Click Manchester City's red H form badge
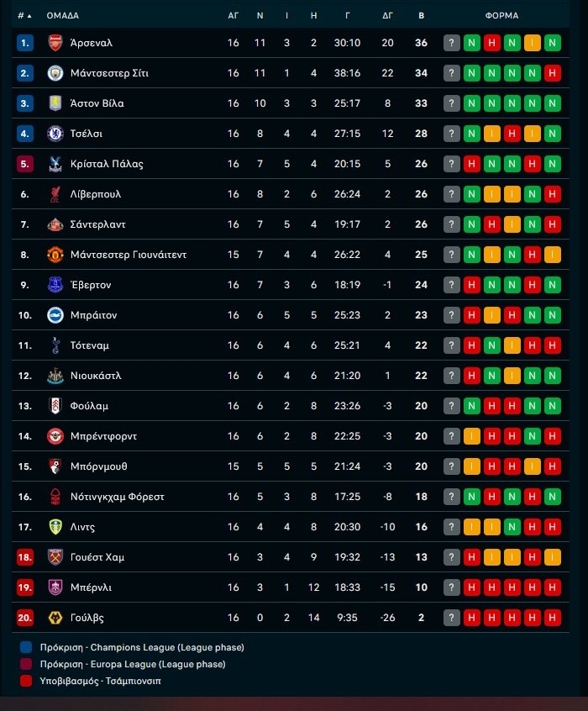Viewport: 588px width, 711px height. coord(553,73)
